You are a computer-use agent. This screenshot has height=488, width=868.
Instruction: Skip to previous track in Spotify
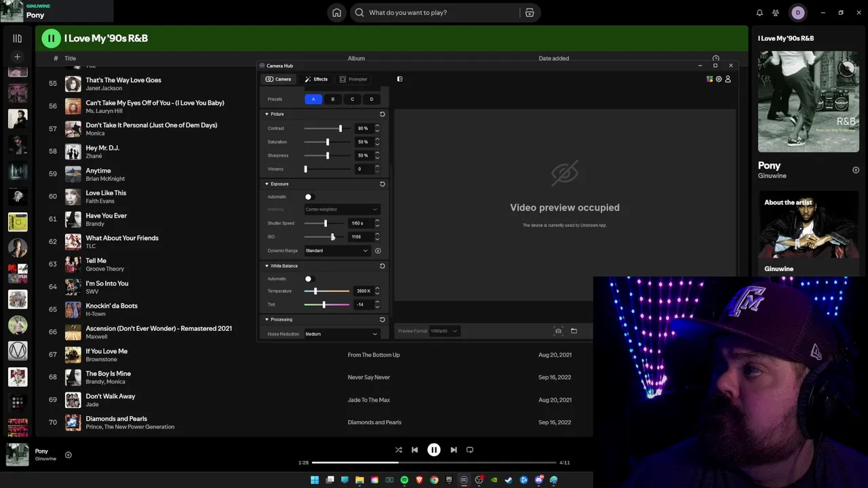415,449
